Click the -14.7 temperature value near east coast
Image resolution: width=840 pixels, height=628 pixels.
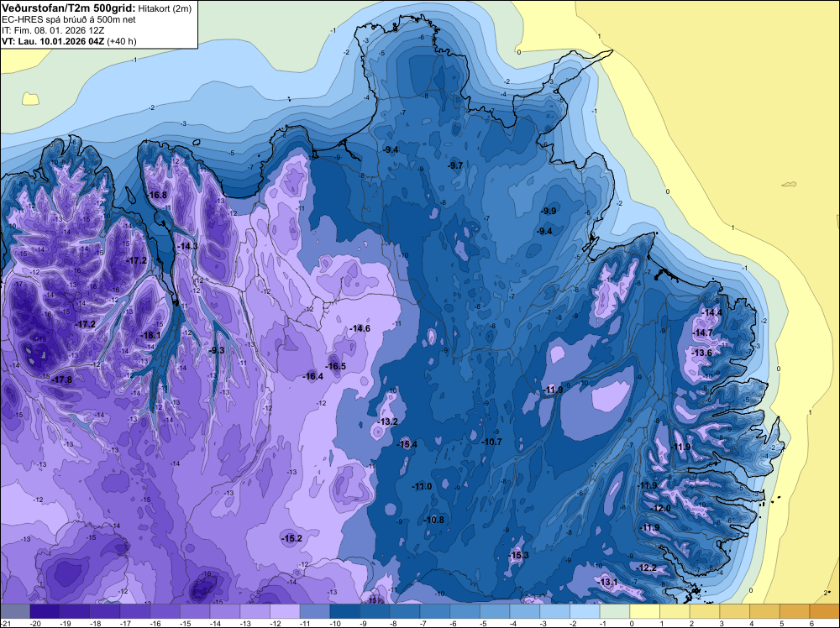coord(703,332)
